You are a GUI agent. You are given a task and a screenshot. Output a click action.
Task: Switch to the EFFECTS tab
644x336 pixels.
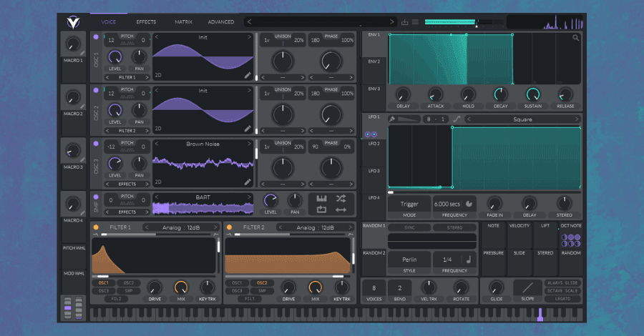146,21
